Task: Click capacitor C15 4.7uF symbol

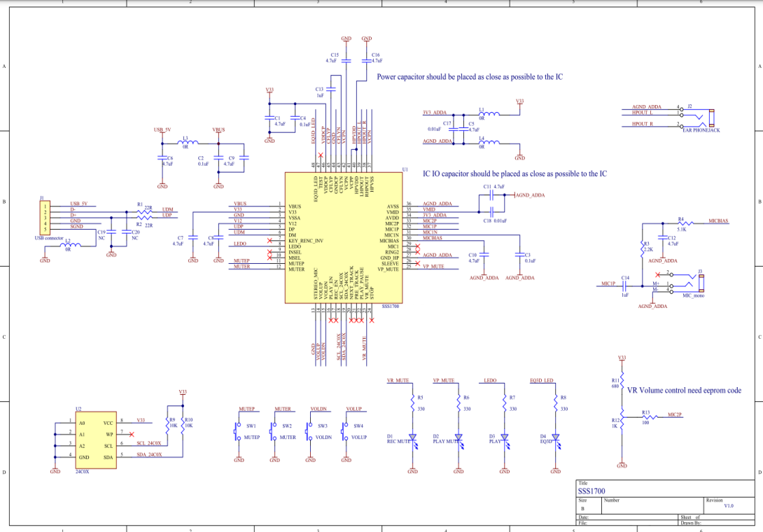Action: coord(346,61)
